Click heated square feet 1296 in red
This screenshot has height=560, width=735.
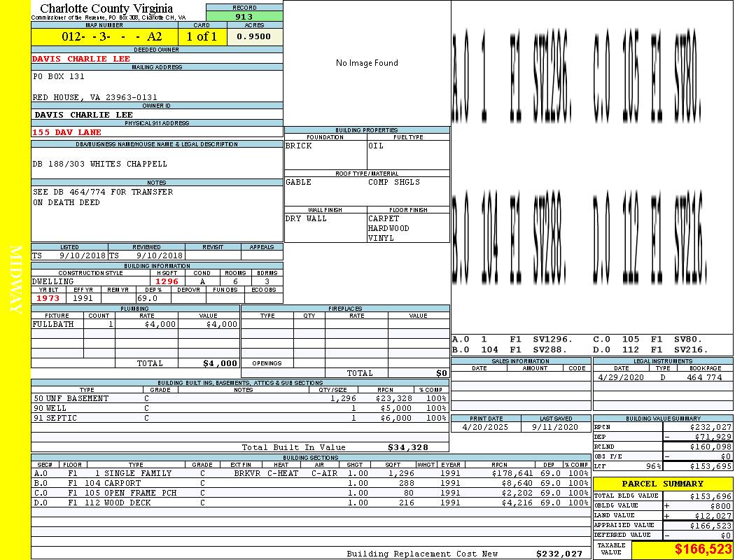coord(167,281)
